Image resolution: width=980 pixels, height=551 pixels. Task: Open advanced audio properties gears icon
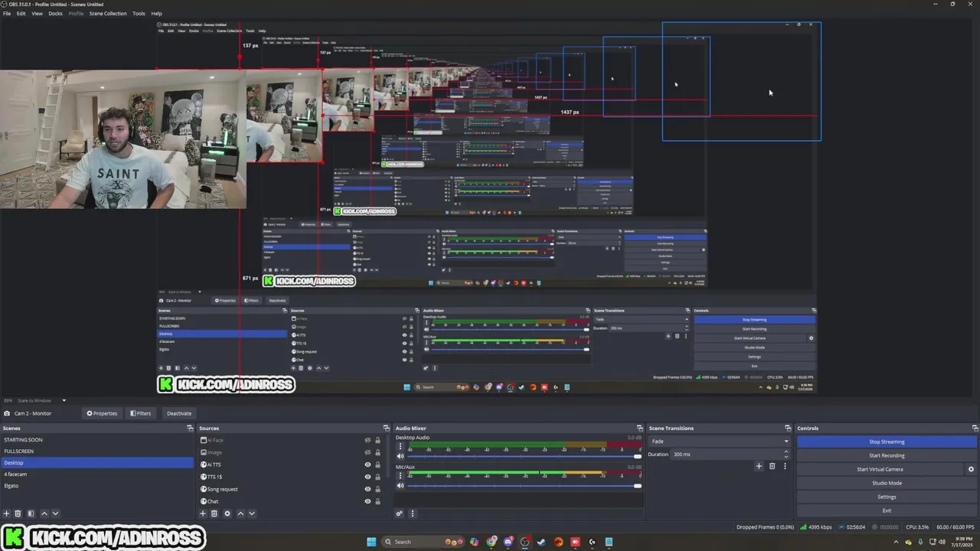[x=400, y=514]
